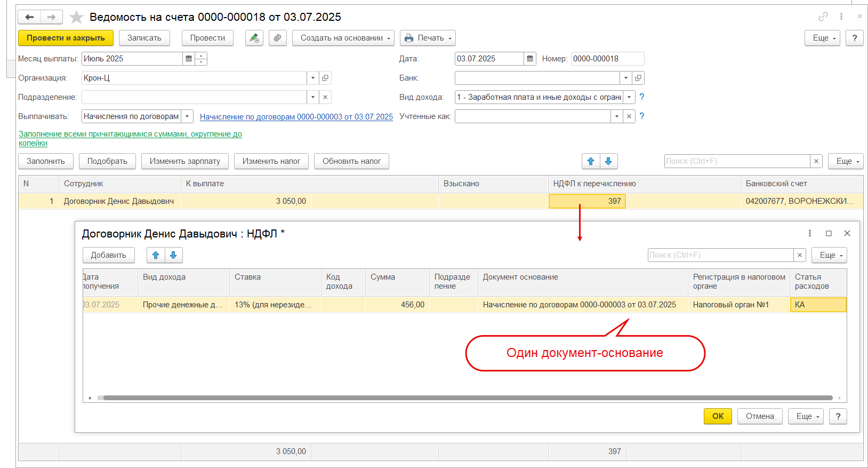
Task: Add document to favorites with the star icon
Action: tap(77, 17)
